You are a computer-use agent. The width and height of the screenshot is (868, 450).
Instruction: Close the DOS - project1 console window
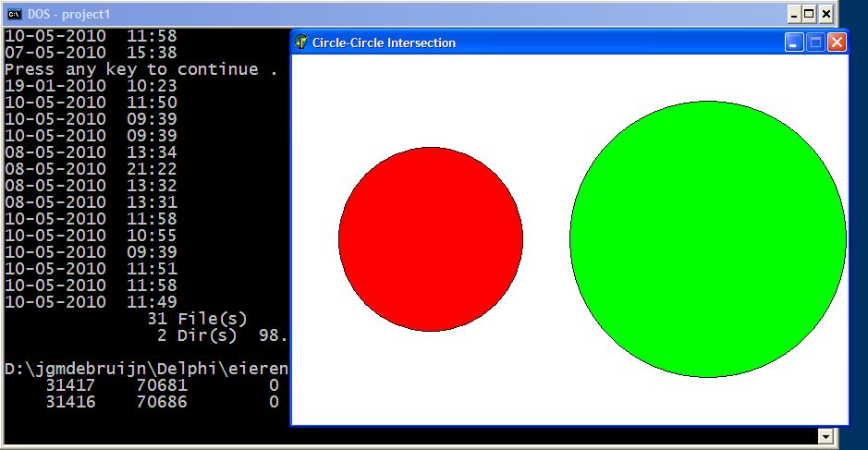tap(825, 14)
